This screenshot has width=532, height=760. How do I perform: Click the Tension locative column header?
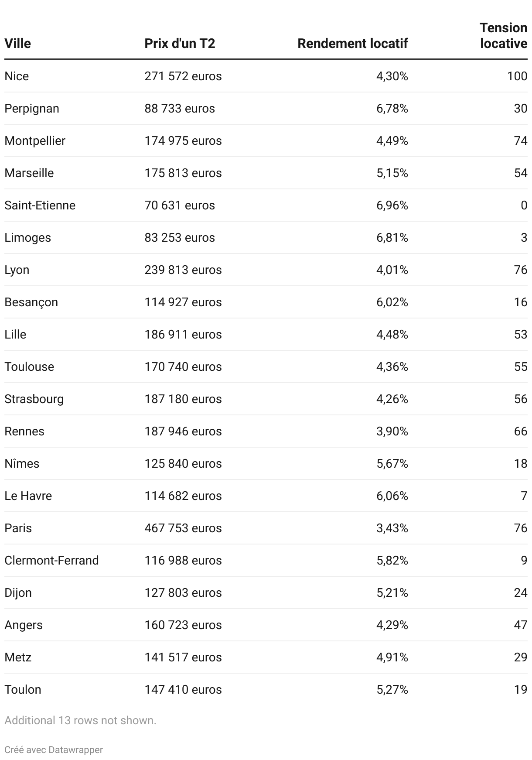coord(504,36)
